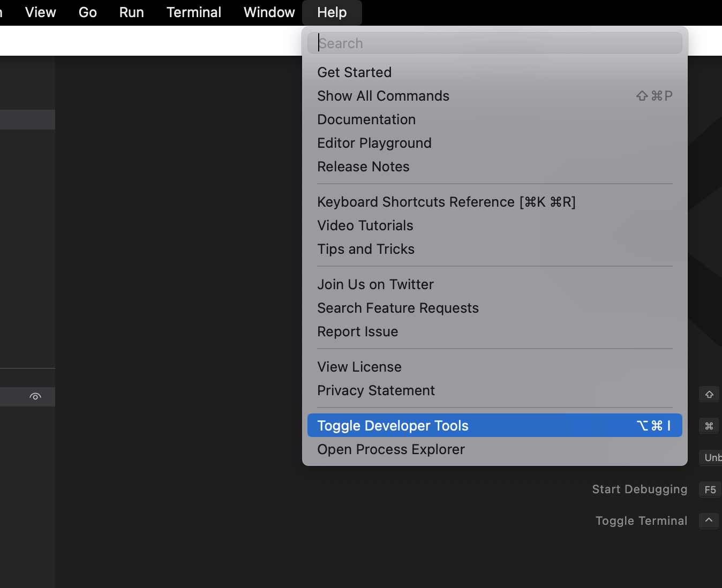Select Open Process Explorer
Screen dimensions: 722x588
click(x=391, y=449)
